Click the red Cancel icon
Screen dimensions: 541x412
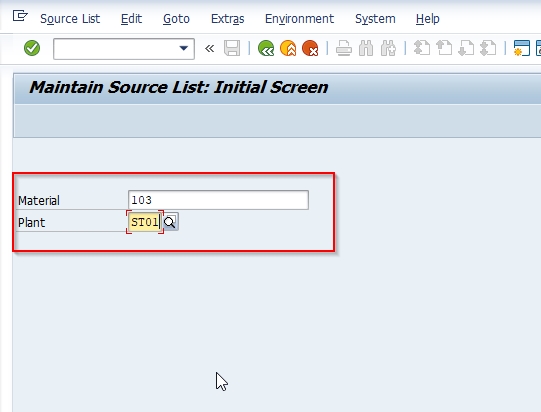point(310,48)
